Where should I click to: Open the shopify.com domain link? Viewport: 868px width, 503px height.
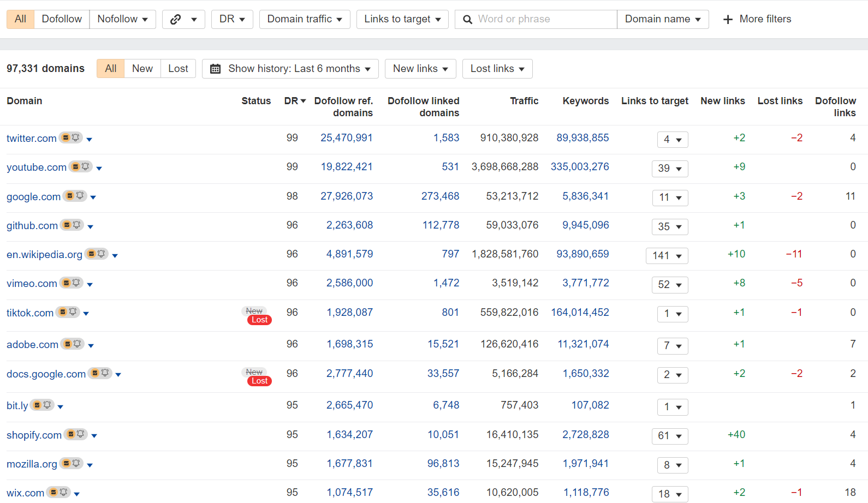(x=34, y=435)
